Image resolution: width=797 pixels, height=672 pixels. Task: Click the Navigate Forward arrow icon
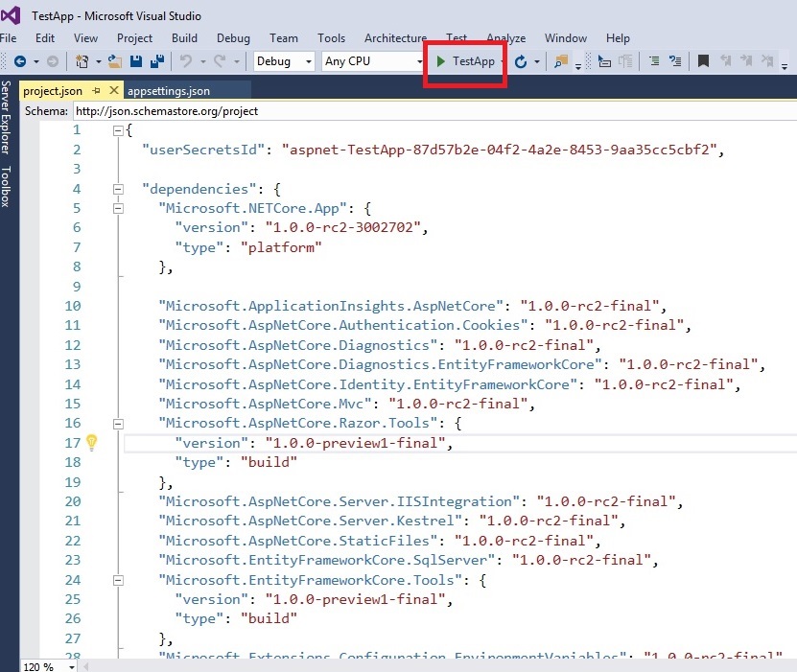coord(53,61)
